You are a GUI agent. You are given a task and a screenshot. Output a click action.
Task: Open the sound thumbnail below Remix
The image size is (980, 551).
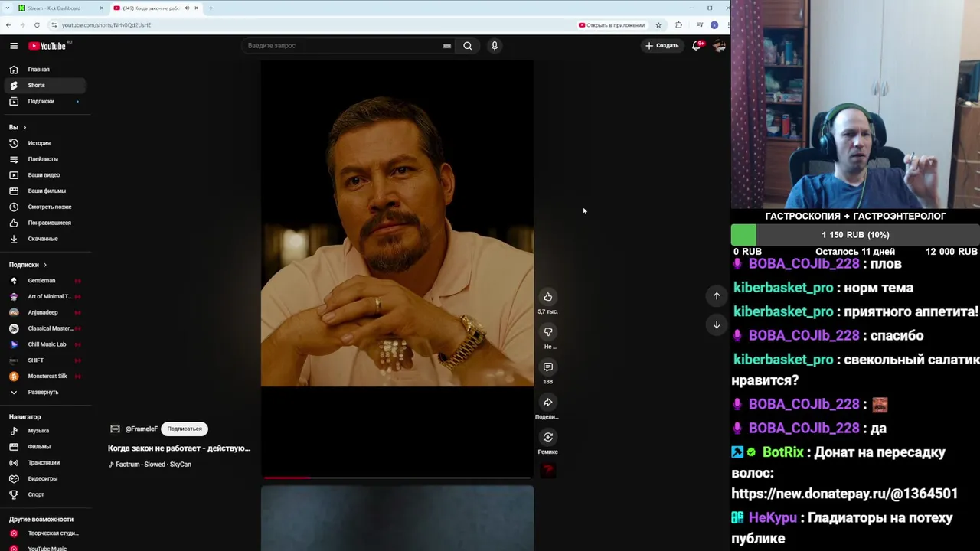coord(548,471)
